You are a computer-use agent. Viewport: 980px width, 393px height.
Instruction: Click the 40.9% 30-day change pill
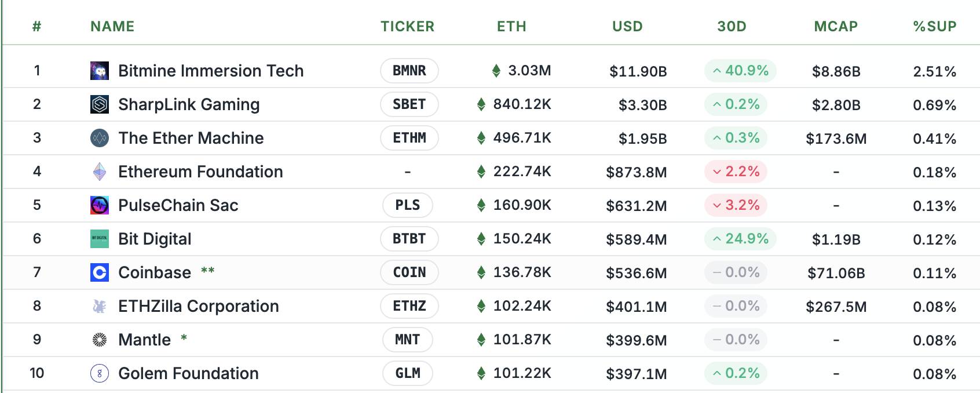point(740,71)
